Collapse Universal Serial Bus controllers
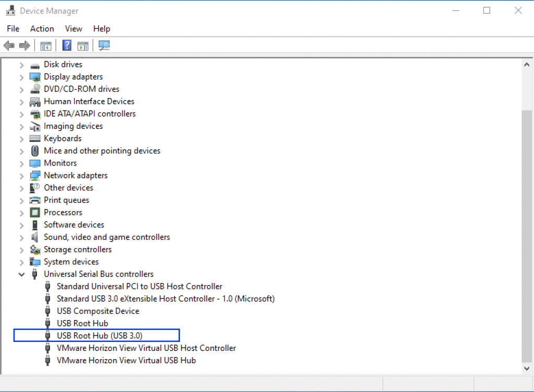The width and height of the screenshot is (534, 392). tap(21, 274)
